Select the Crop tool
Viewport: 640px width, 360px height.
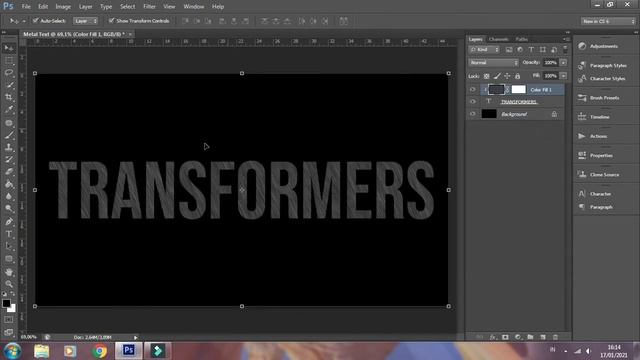[9, 97]
